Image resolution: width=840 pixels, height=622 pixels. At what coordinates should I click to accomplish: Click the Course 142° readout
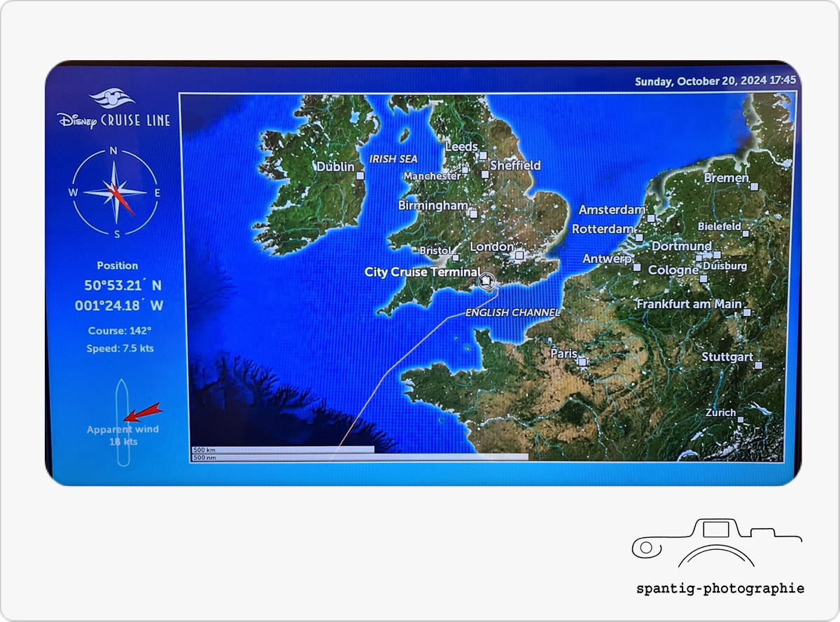click(120, 331)
